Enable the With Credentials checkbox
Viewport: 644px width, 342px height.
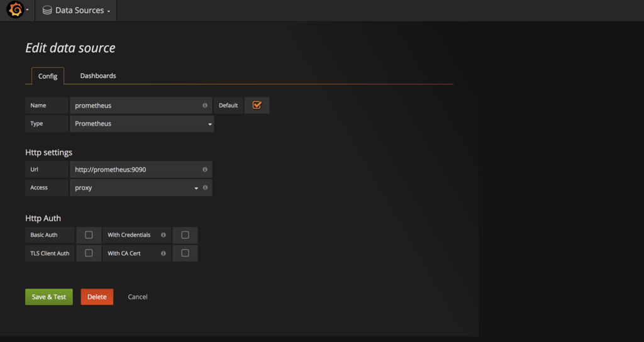(186, 235)
